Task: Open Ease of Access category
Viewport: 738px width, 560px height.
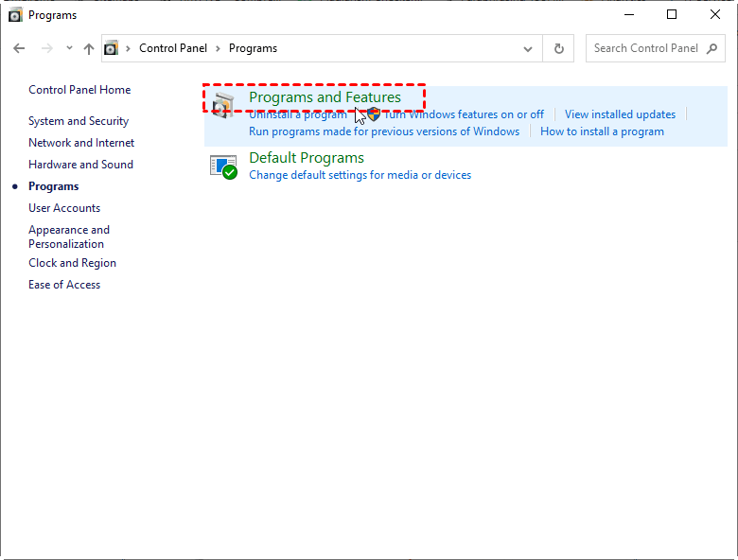Action: point(64,285)
